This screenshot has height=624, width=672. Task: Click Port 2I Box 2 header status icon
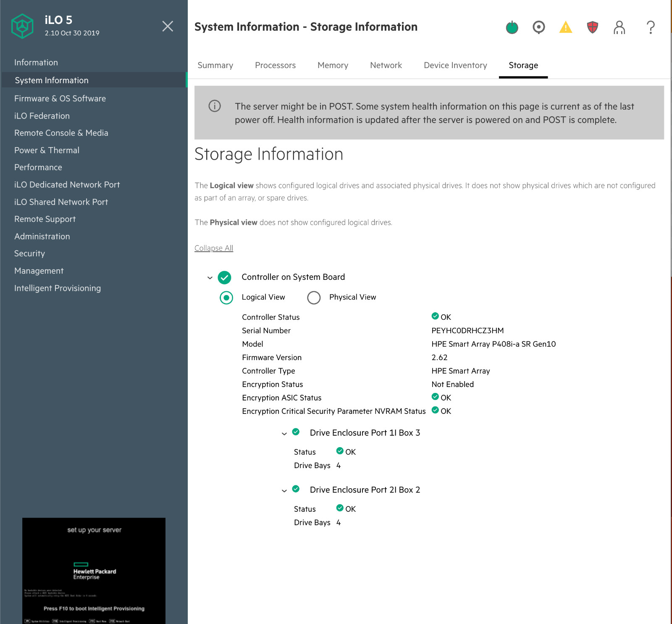pos(296,489)
